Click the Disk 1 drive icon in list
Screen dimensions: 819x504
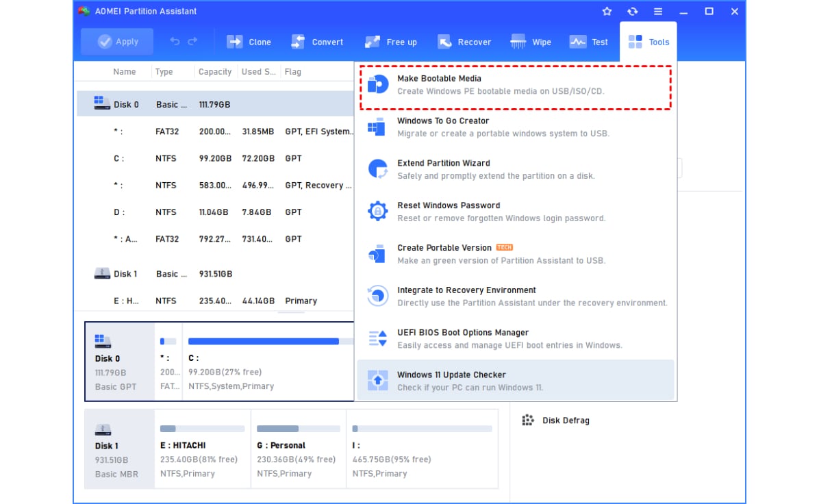tap(102, 273)
